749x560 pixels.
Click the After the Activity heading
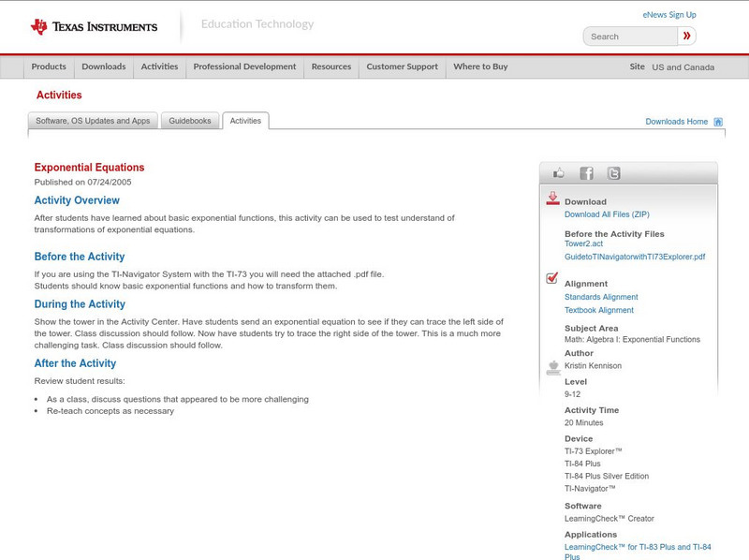point(75,363)
